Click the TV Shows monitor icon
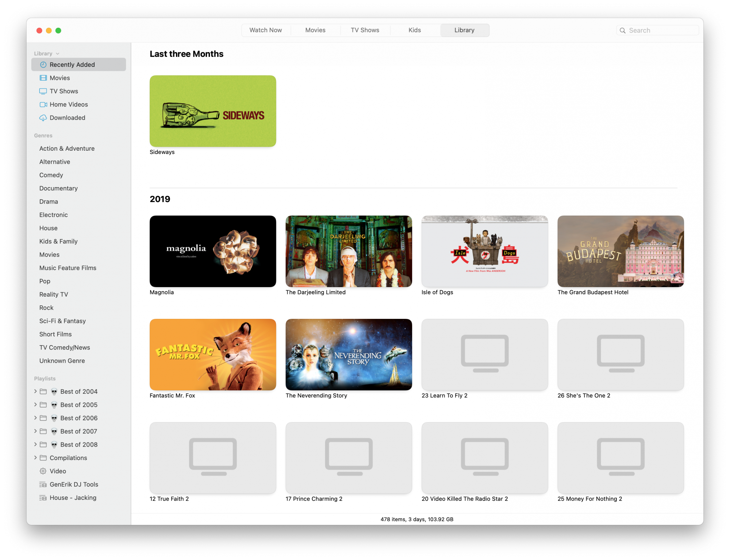This screenshot has height=560, width=730. [43, 91]
